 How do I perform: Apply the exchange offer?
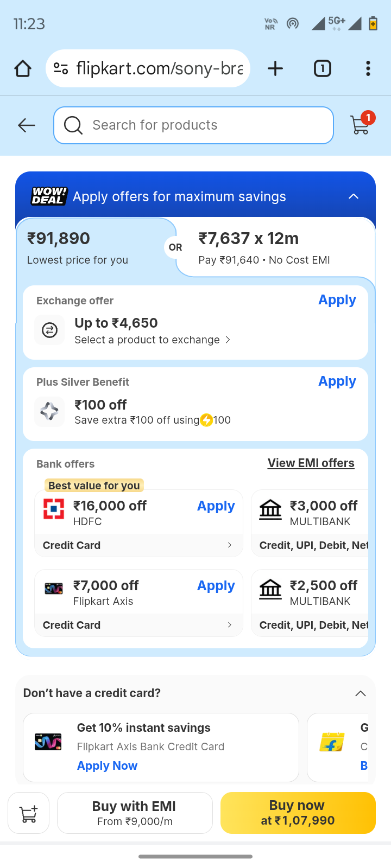tap(337, 300)
